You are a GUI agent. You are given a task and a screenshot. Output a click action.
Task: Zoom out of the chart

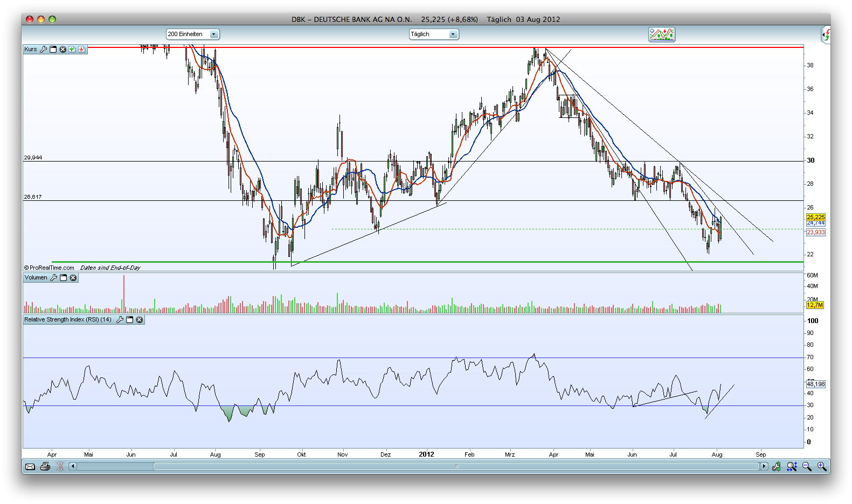(x=807, y=466)
